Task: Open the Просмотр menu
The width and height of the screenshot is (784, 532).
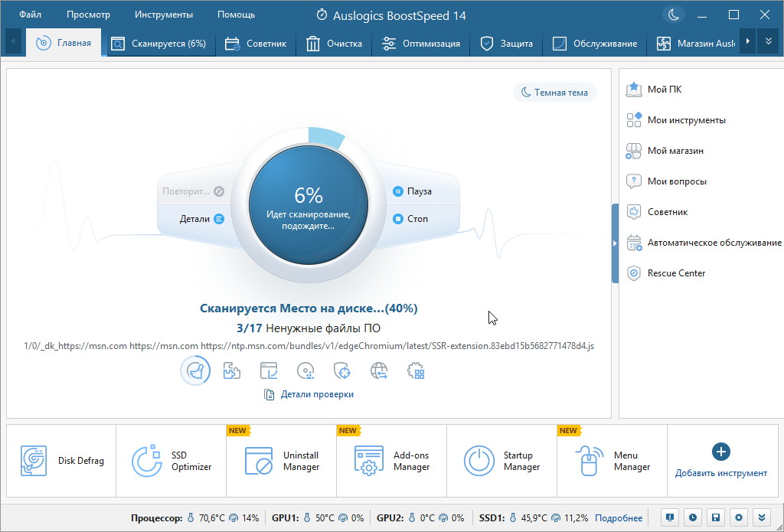Action: tap(88, 15)
